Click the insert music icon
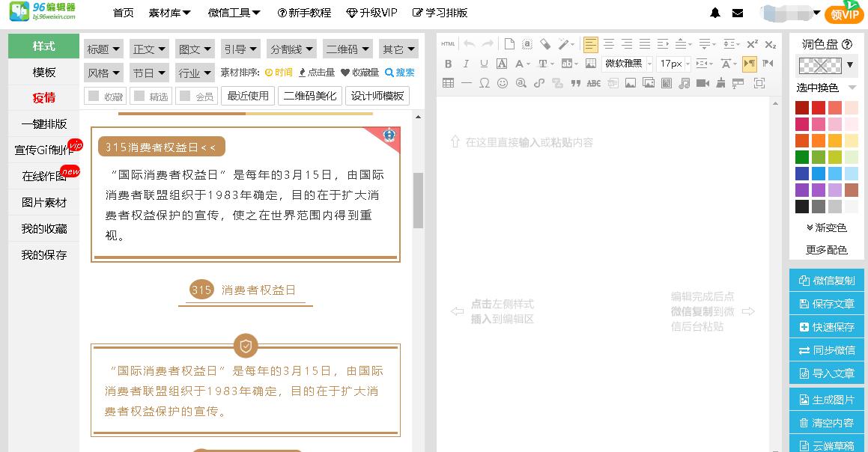Screen dimensions: 868x452 pyautogui.click(x=685, y=83)
